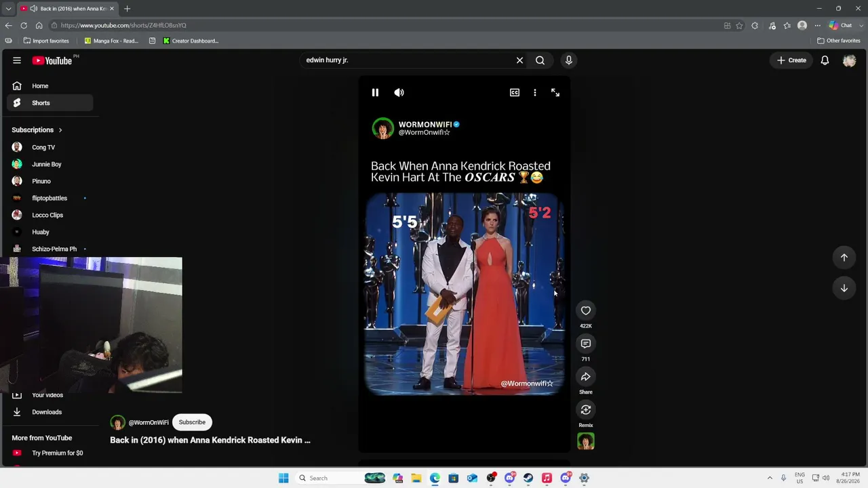Open the comments for the Short

coord(586,344)
